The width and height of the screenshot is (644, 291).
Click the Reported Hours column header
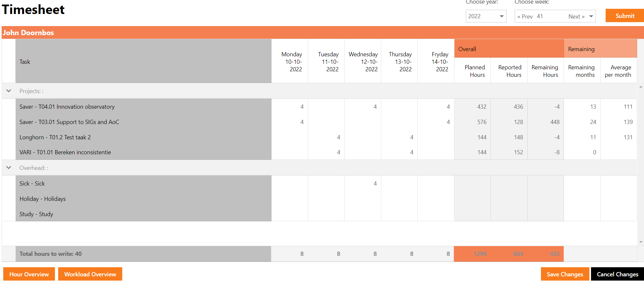[x=510, y=71]
